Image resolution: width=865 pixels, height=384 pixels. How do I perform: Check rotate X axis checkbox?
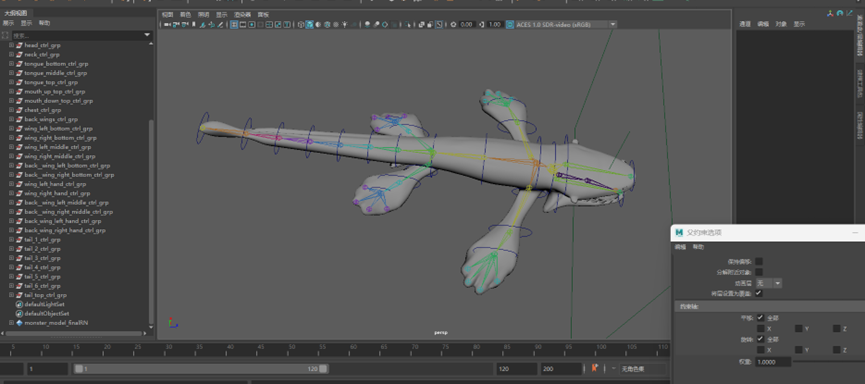tap(761, 350)
